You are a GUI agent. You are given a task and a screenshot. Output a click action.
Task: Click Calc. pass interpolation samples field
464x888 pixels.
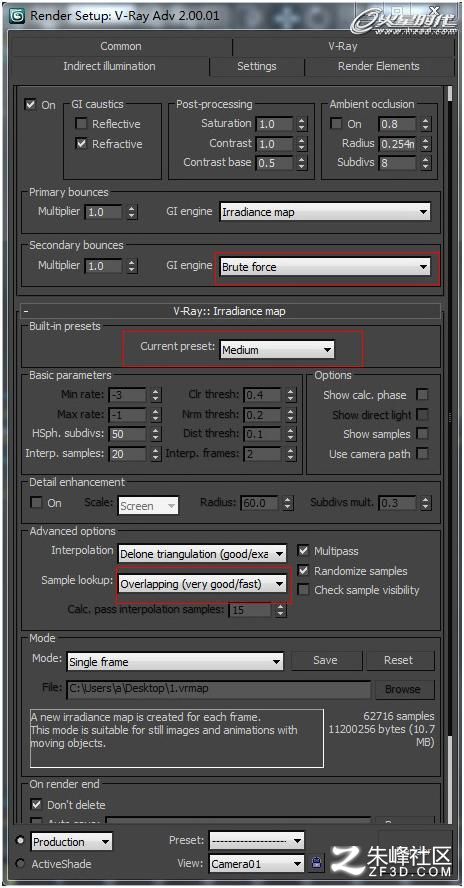click(x=250, y=610)
